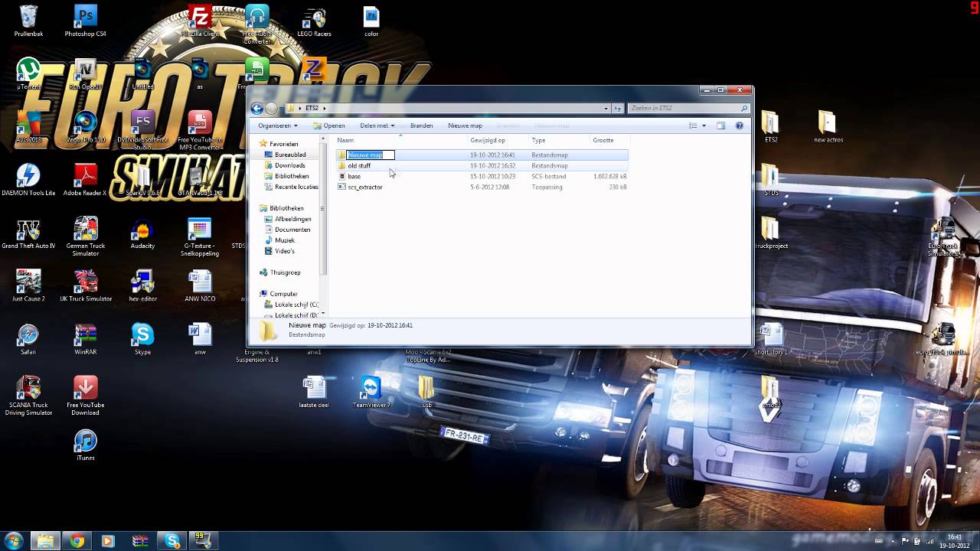Switch to Google Chrome on the taskbar
This screenshot has width=980, height=551.
77,541
